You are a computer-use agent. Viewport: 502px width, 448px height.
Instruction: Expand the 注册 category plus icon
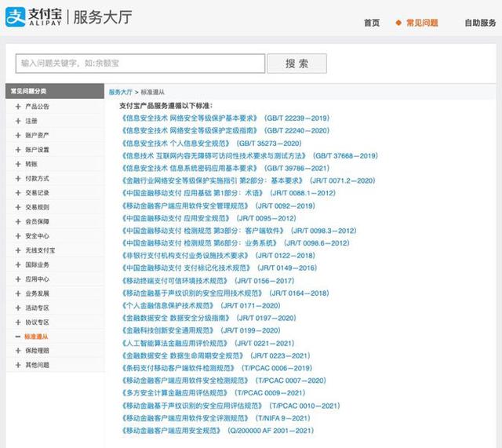tap(18, 121)
